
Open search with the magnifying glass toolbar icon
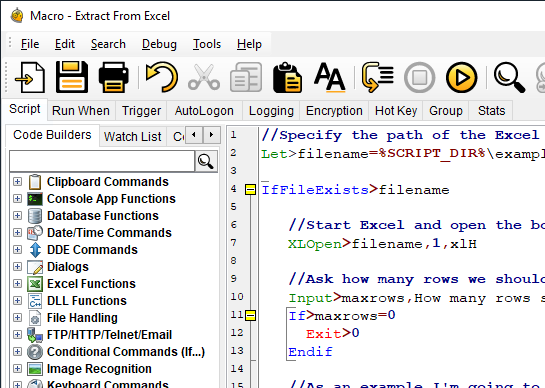(x=510, y=77)
